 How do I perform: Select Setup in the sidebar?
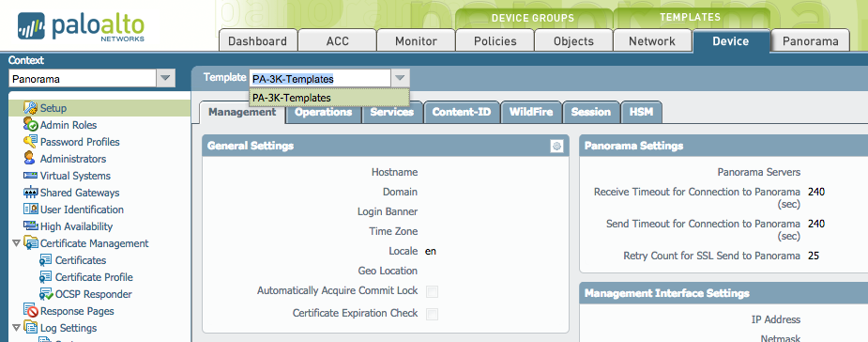(x=53, y=108)
